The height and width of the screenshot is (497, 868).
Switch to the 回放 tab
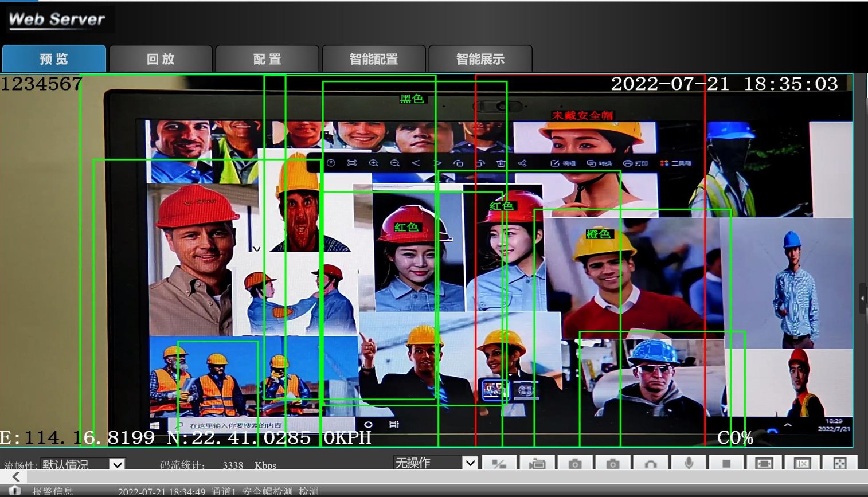point(161,59)
